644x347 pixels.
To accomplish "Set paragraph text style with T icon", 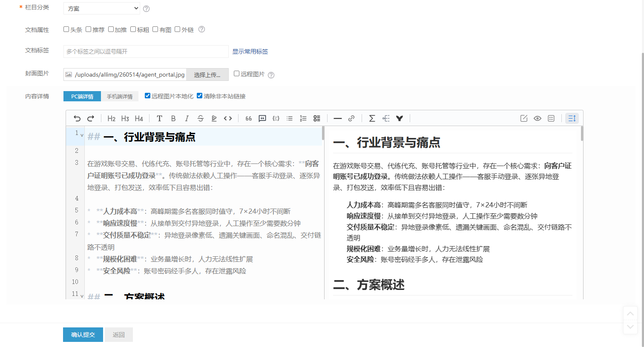I will [159, 118].
